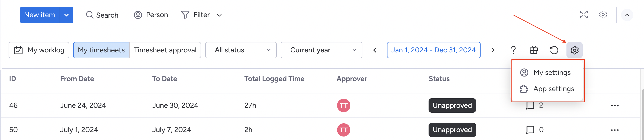Select My settings from the menu

pos(552,73)
